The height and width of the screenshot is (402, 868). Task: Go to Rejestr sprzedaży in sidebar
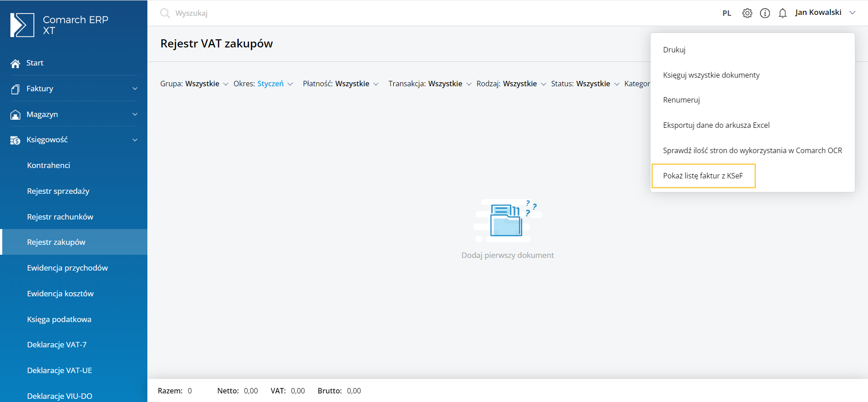pyautogui.click(x=58, y=191)
